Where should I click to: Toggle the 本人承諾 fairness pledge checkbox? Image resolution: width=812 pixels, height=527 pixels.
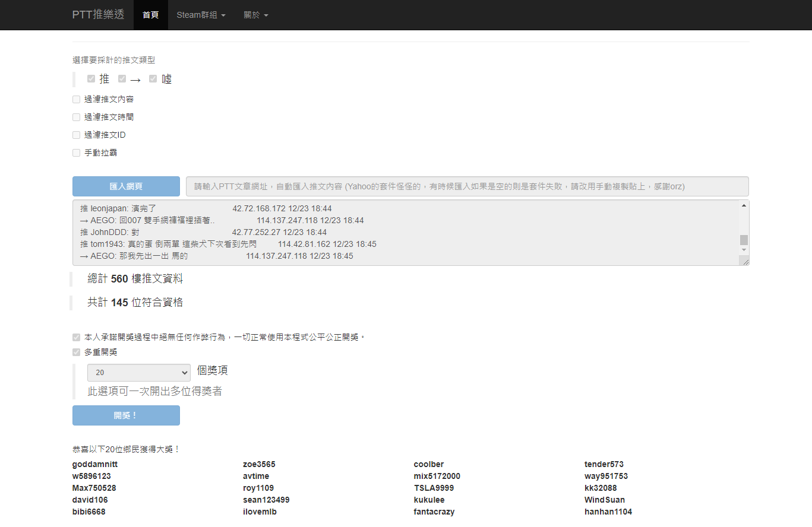[x=76, y=337]
